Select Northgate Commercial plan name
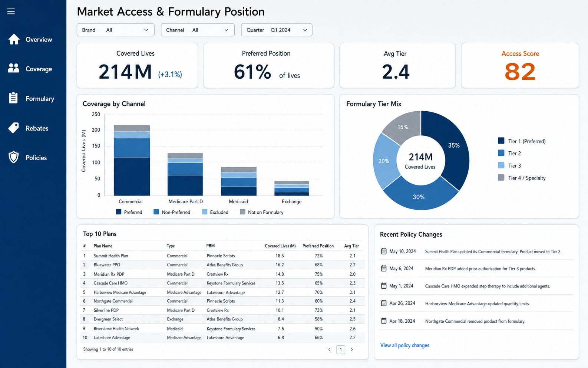 (113, 301)
